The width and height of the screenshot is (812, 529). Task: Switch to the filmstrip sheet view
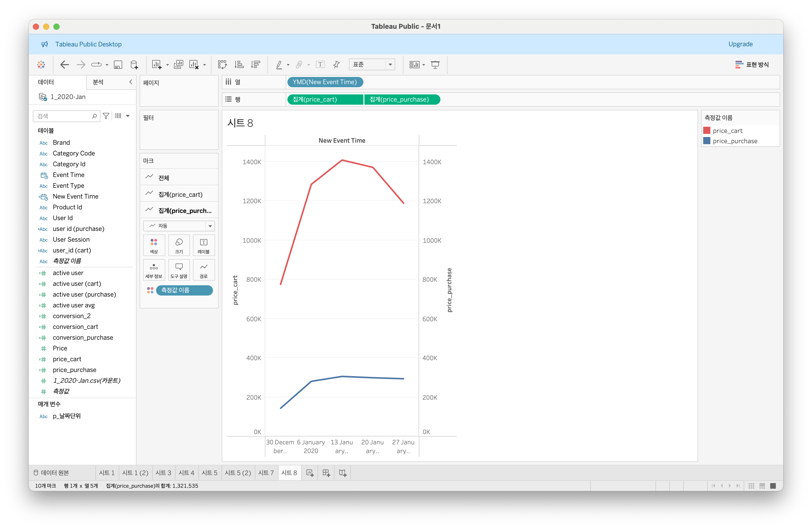pyautogui.click(x=762, y=486)
